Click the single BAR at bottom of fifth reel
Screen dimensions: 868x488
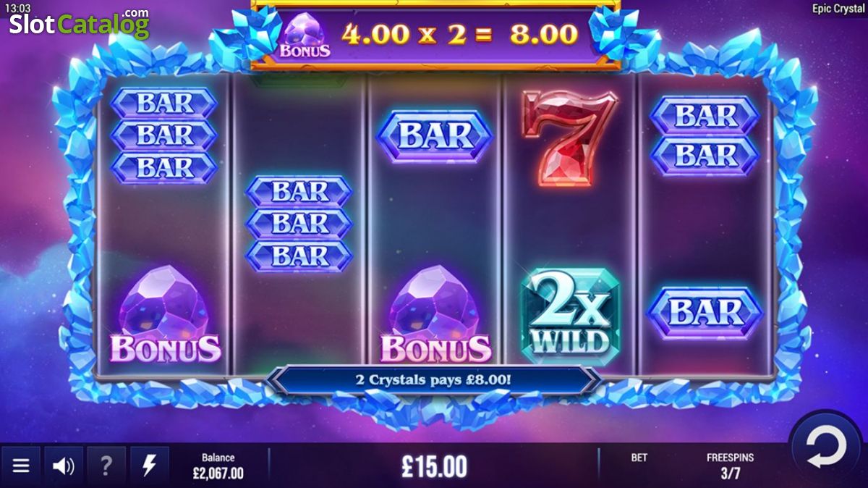[x=705, y=313]
